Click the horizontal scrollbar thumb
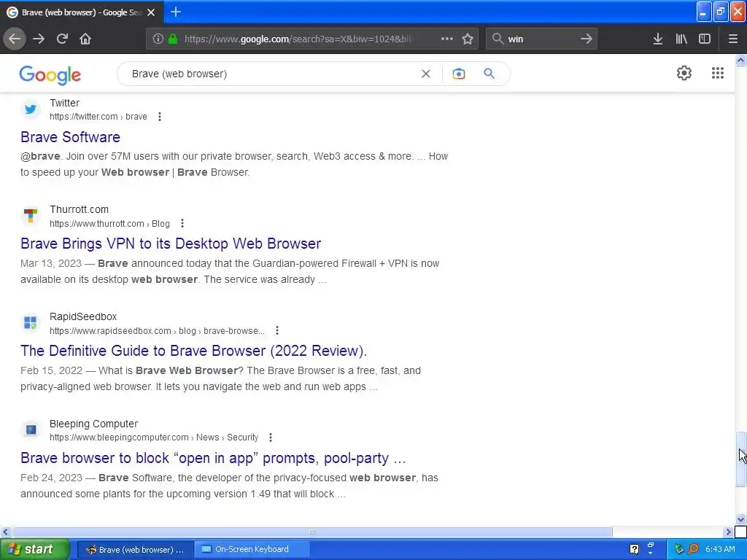The height and width of the screenshot is (560, 747). pyautogui.click(x=311, y=532)
